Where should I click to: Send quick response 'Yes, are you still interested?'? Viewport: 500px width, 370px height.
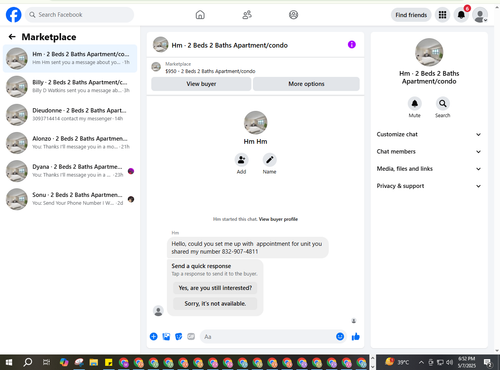(x=215, y=288)
